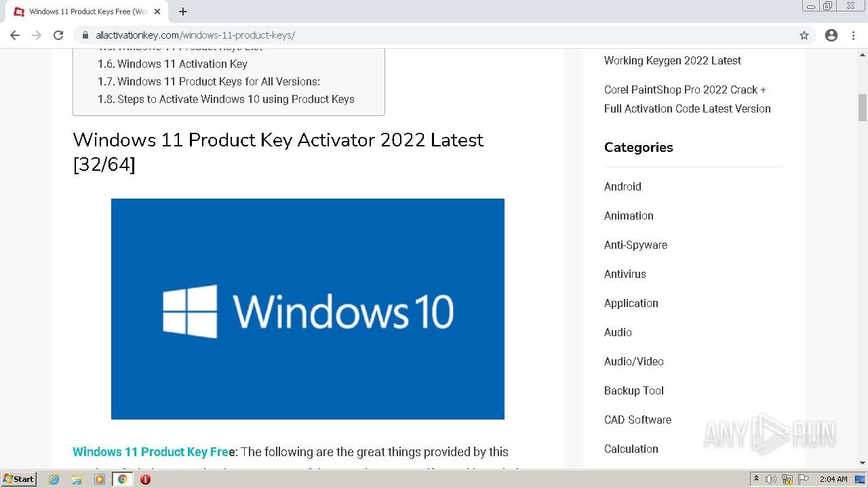This screenshot has height=488, width=868.
Task: Open the Antivirus category
Action: click(625, 274)
